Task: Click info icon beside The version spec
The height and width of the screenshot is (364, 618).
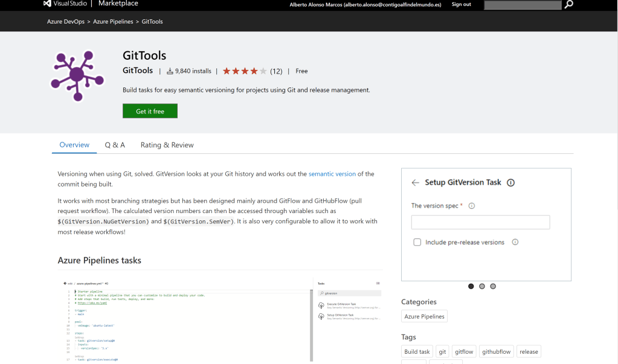Action: point(472,206)
